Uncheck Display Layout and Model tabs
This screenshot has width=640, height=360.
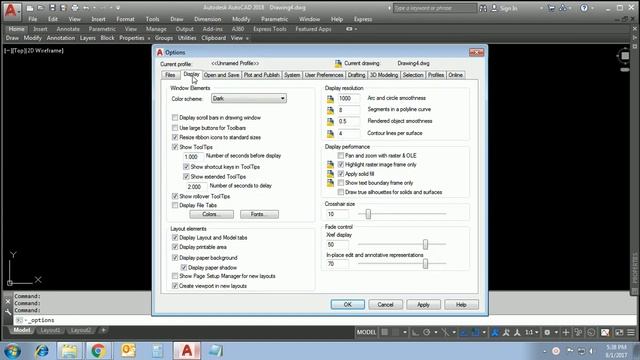point(175,238)
